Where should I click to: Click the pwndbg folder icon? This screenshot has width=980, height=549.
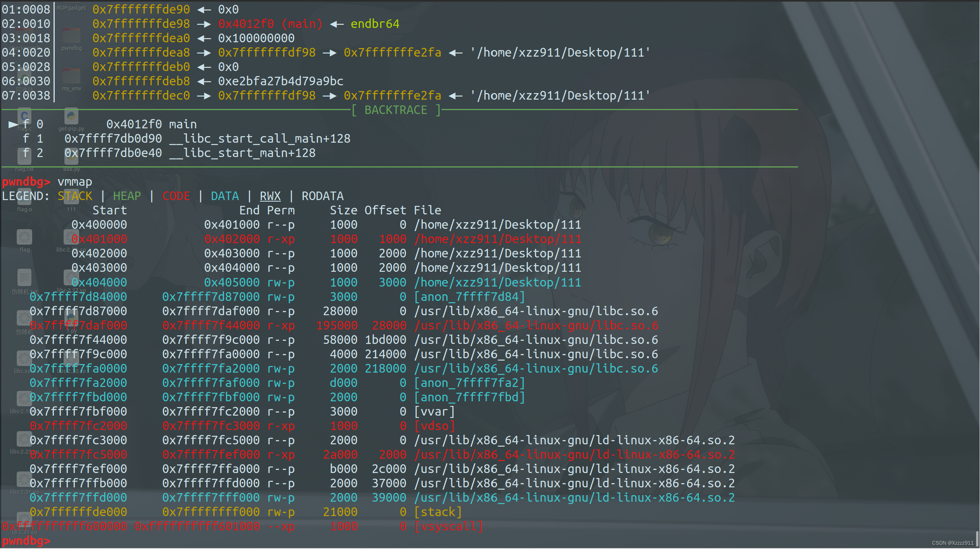[71, 36]
